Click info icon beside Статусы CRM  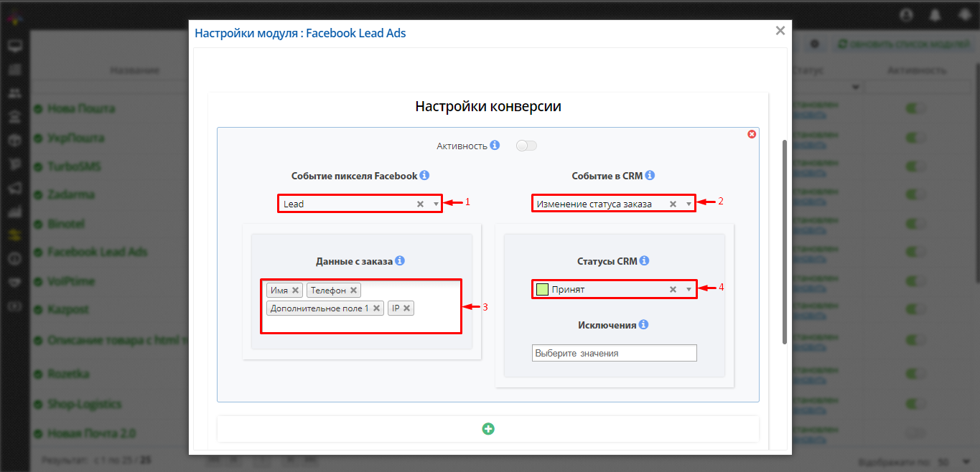click(x=644, y=261)
